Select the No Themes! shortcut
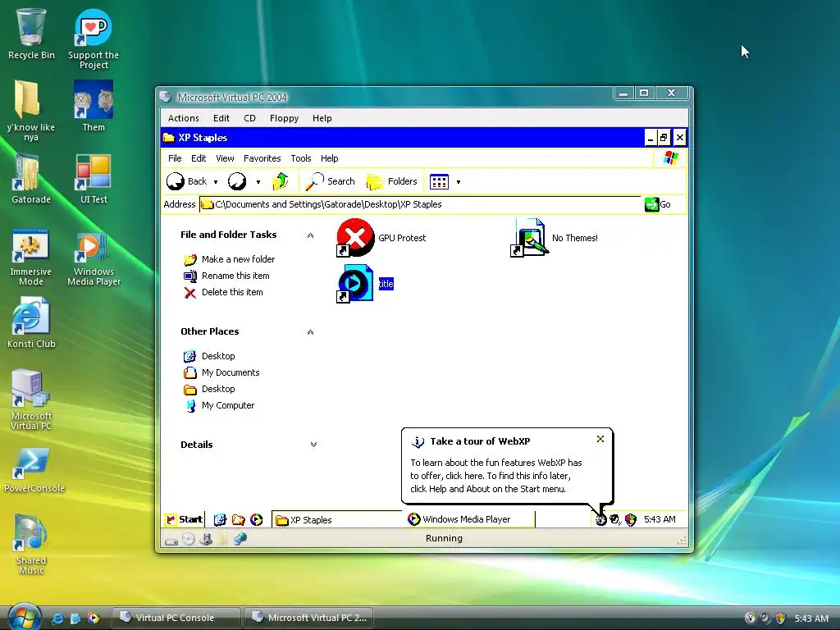This screenshot has width=840, height=630. coord(555,238)
